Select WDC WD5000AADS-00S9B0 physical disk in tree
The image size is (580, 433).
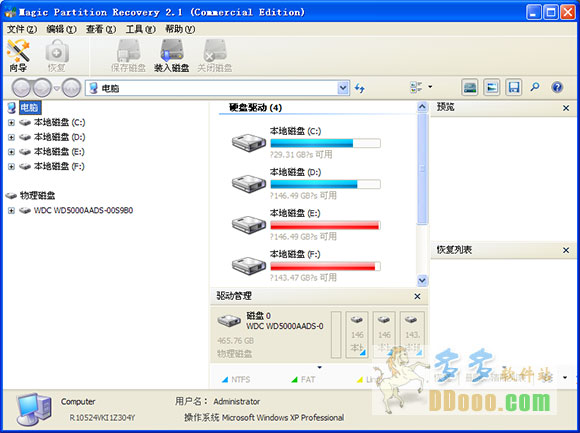click(x=83, y=210)
